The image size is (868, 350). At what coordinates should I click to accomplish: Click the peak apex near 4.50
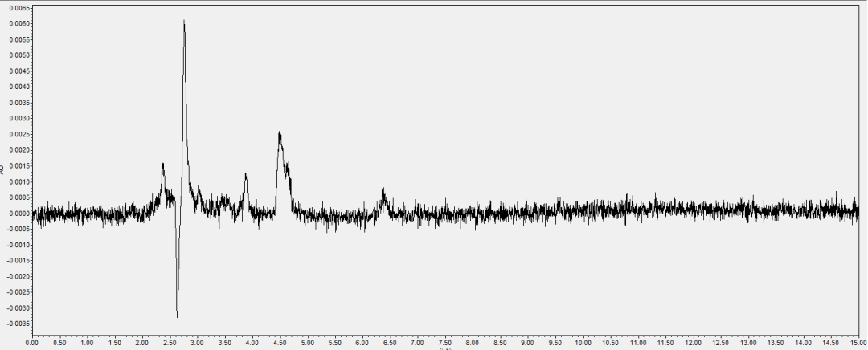(x=280, y=133)
